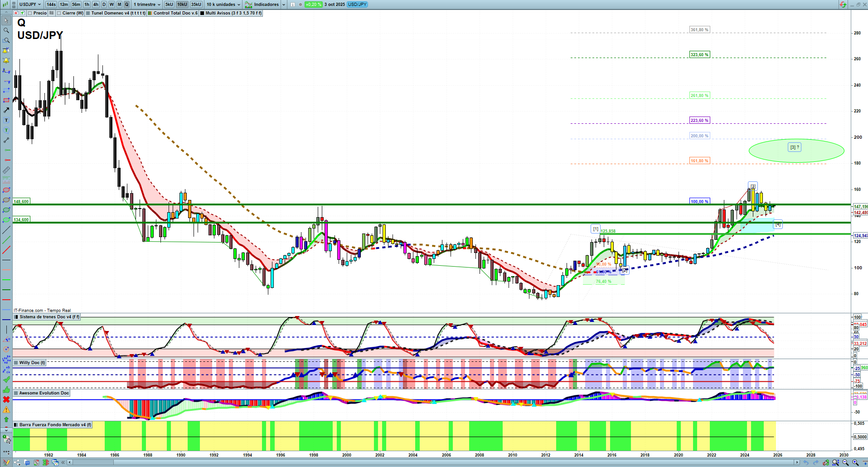Select the brown ellipse drawing tool
Image resolution: width=868 pixels, height=467 pixels.
(x=6, y=200)
